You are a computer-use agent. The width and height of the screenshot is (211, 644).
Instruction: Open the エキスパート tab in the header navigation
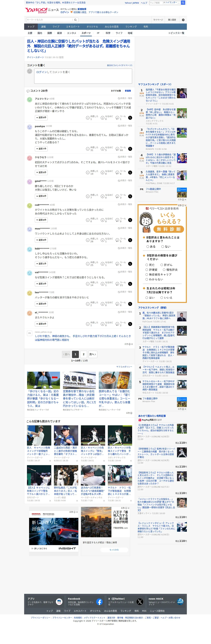pos(73,27)
